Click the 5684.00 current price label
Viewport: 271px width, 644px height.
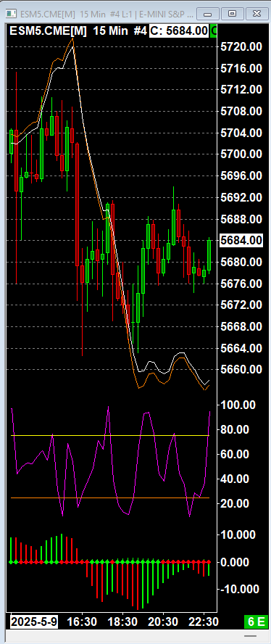pyautogui.click(x=241, y=240)
